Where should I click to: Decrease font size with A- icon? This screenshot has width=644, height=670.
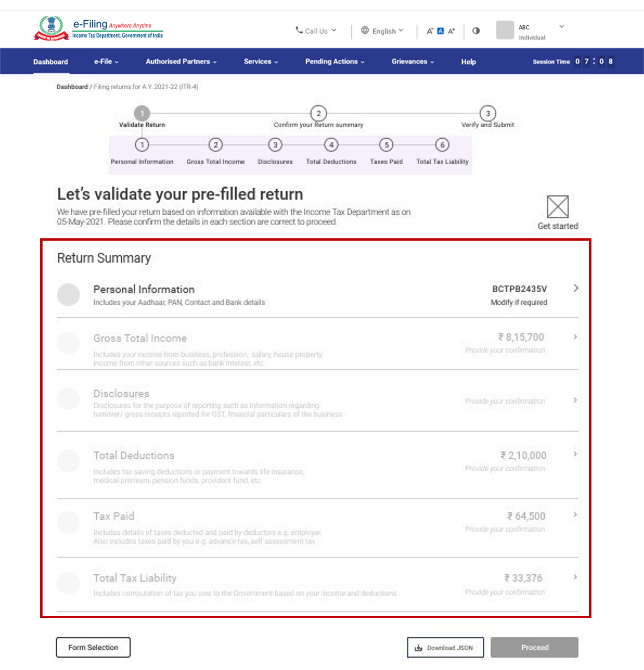point(429,31)
